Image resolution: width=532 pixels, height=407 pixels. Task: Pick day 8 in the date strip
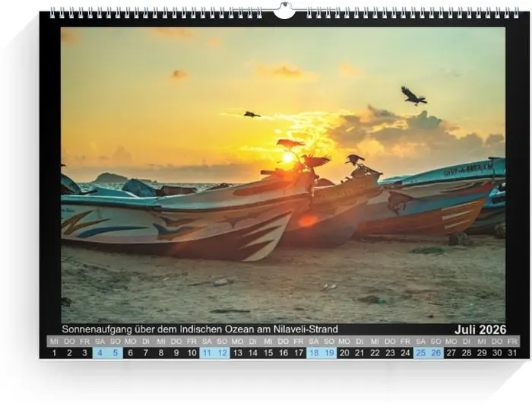coord(161,352)
